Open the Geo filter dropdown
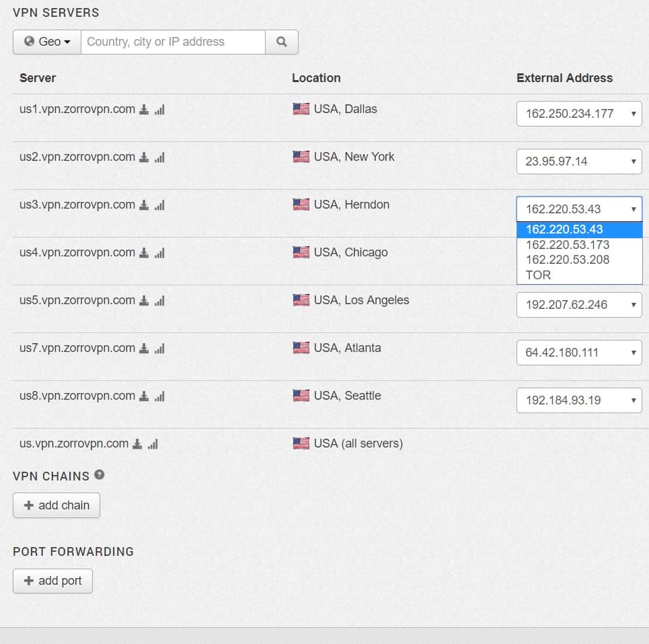649x644 pixels. tap(47, 42)
